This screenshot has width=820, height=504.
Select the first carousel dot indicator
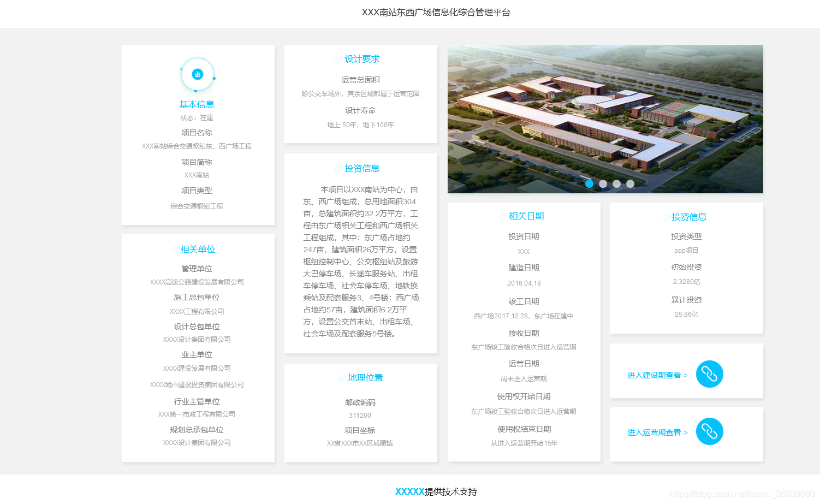click(x=589, y=184)
